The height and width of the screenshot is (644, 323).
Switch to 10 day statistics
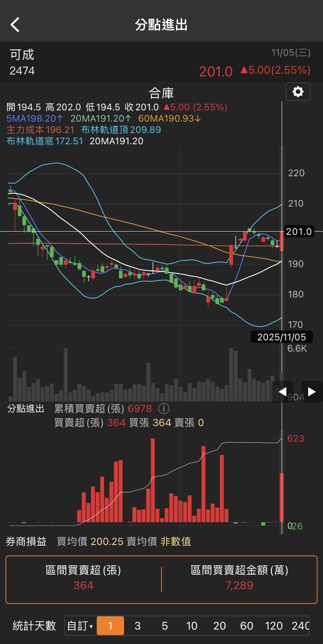click(x=192, y=626)
